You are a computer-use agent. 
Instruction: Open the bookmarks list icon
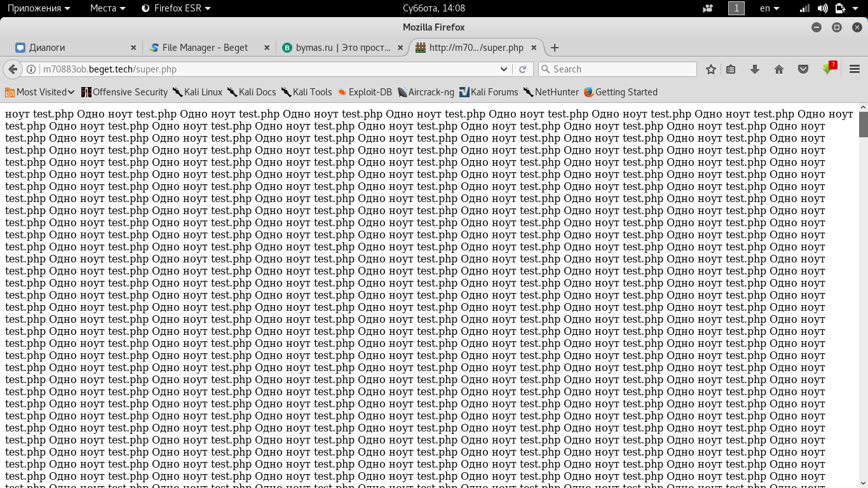[731, 69]
